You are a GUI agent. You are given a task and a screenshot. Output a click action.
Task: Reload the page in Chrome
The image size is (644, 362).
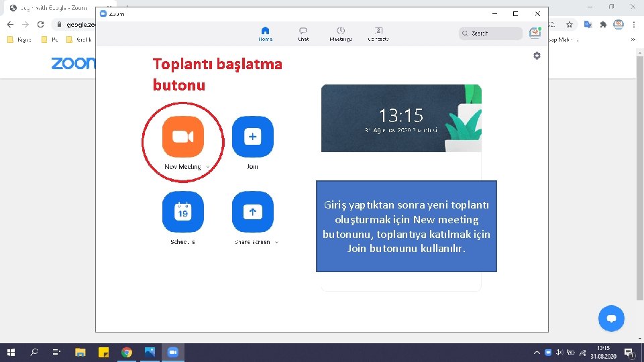pos(40,25)
